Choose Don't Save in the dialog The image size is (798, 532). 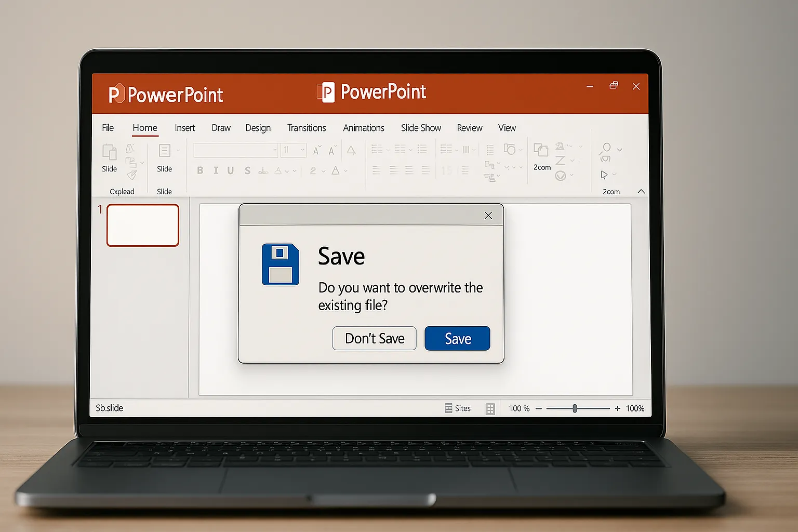(374, 338)
